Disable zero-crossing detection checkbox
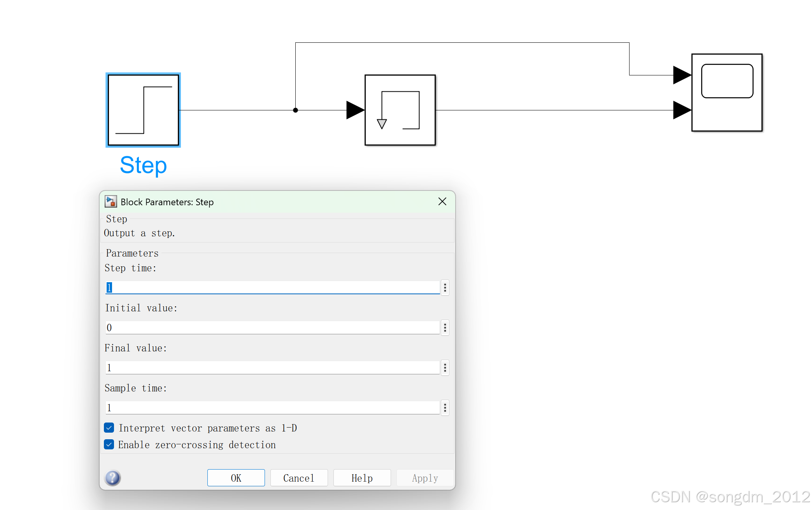This screenshot has width=812, height=510. (x=109, y=444)
